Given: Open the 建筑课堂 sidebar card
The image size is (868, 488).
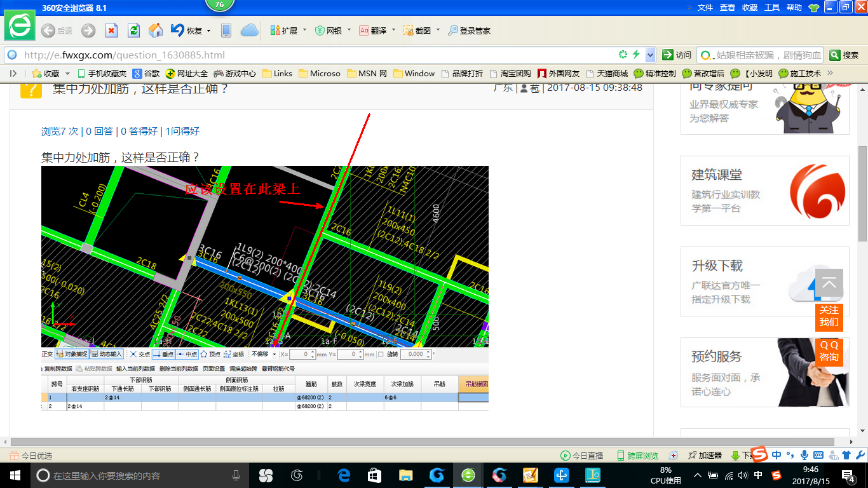Looking at the screenshot, I should (x=765, y=191).
